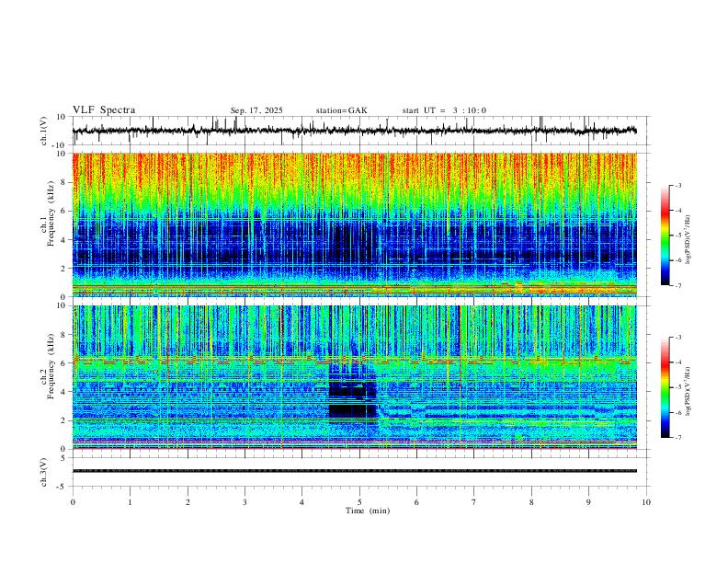Click time axis tick label "6"
Screen dimensions: 728x563
point(416,502)
